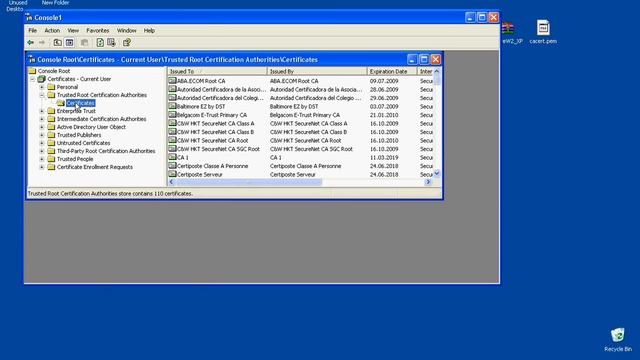This screenshot has height=360, width=640.
Task: Click the ABA.ECOM Root CA certificate icon
Action: 172,80
